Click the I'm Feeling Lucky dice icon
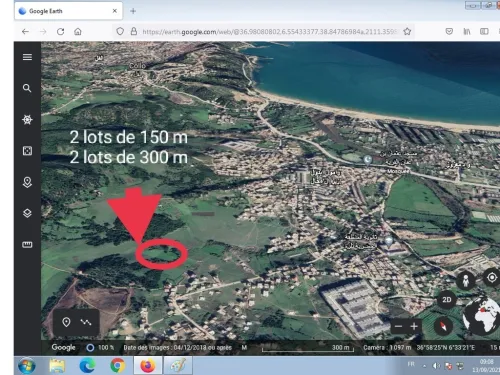This screenshot has width=500, height=375. [27, 151]
